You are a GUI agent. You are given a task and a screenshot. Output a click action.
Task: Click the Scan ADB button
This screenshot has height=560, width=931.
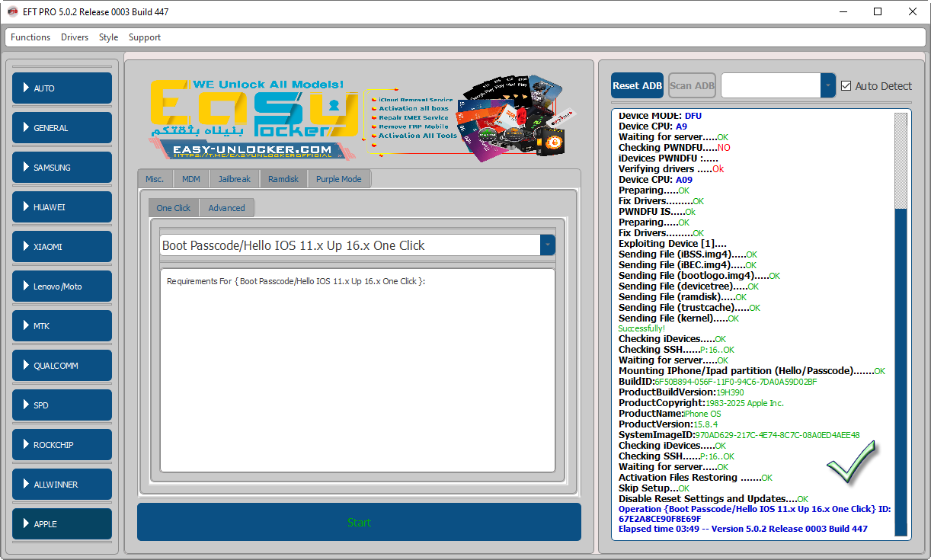tap(692, 85)
